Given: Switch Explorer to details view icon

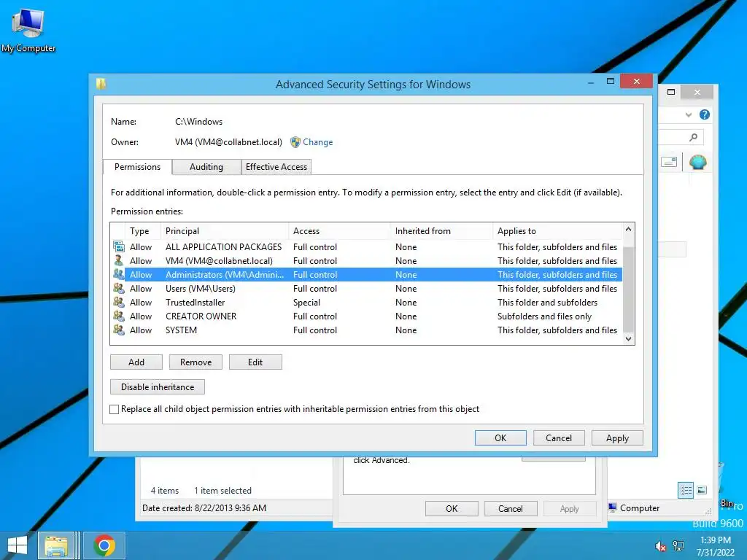Looking at the screenshot, I should coord(686,490).
